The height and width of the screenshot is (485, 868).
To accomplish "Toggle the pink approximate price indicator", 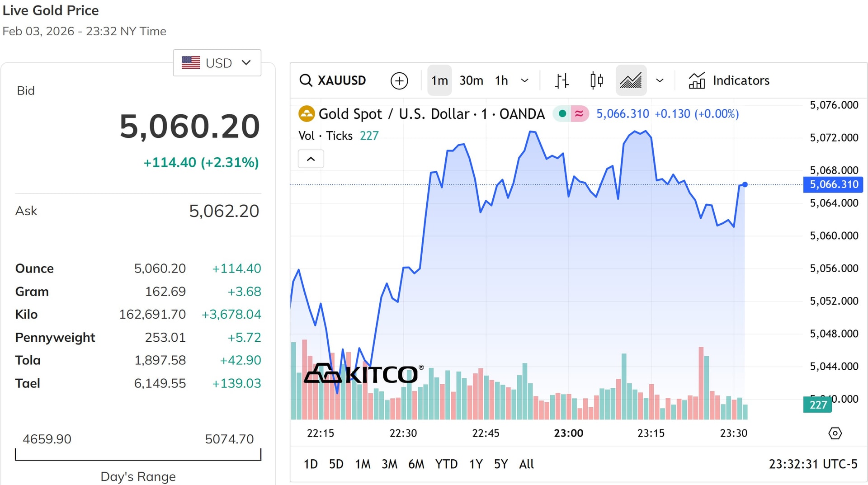I will [x=580, y=114].
